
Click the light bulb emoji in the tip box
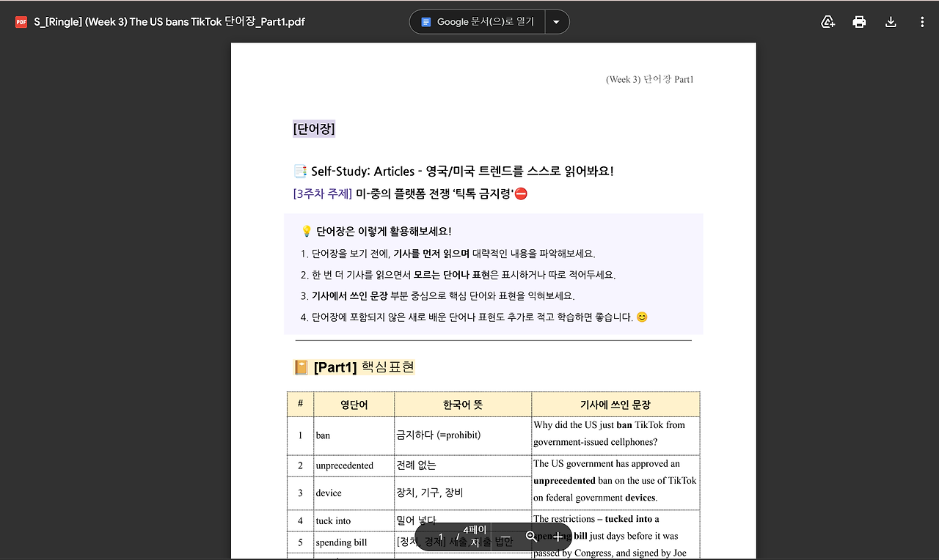tap(307, 232)
